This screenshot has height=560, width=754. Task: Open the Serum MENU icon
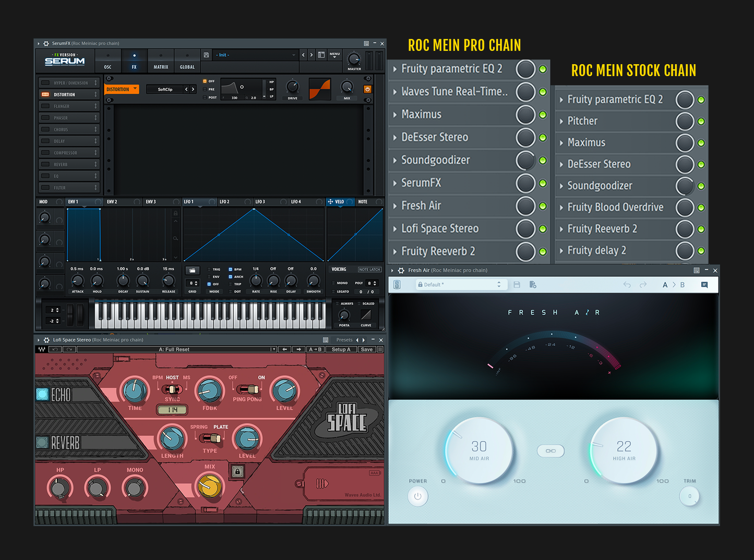coord(334,56)
